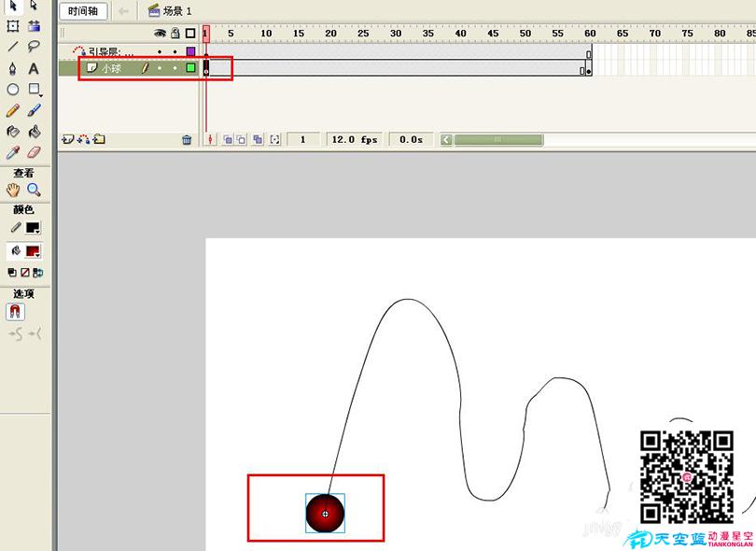Select the Pen tool
Viewport: 756px width, 551px height.
tap(13, 68)
